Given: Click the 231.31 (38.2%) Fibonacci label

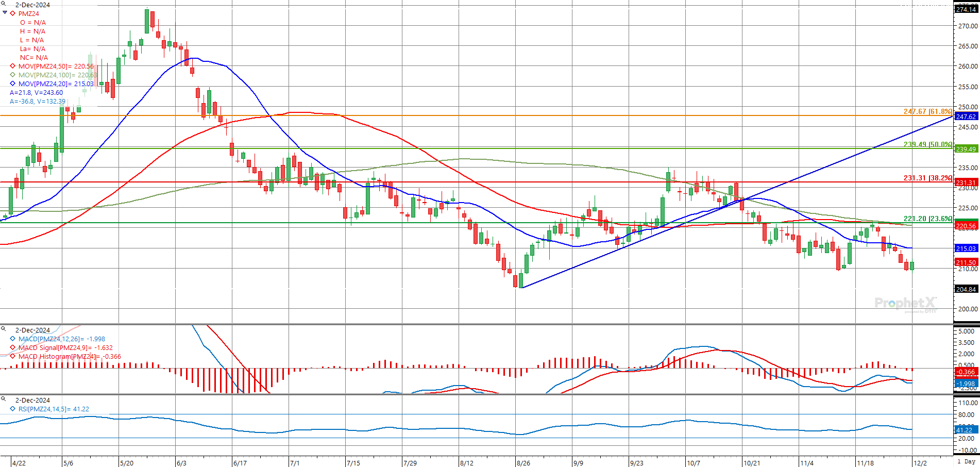Looking at the screenshot, I should 927,178.
